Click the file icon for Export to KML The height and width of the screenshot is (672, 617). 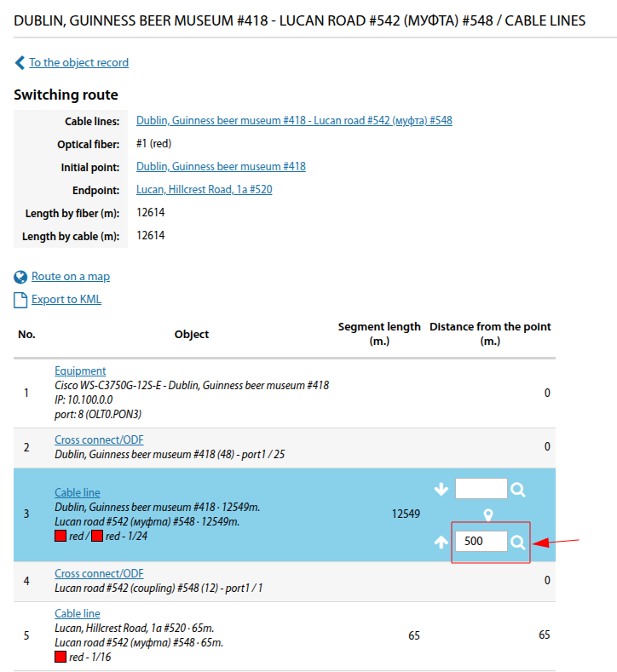[20, 300]
